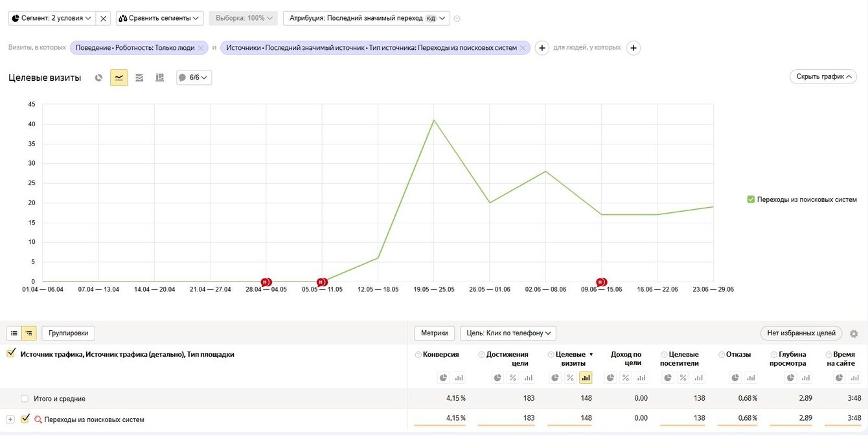Uncheck the 'Переходы из поисковых систем' table row checkbox

[25, 419]
